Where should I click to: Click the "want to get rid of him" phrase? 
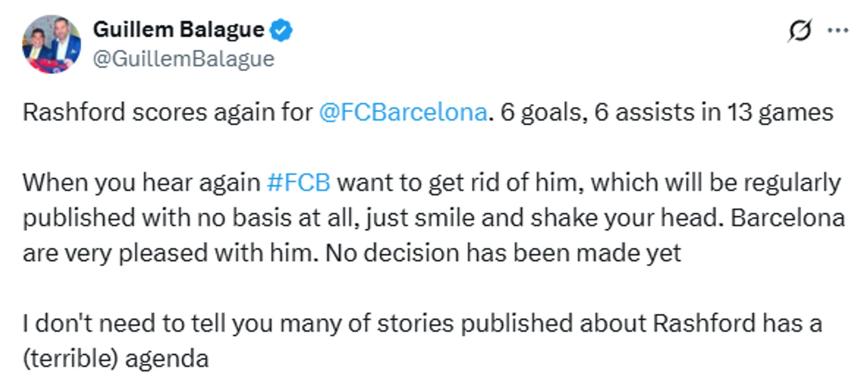tap(455, 182)
